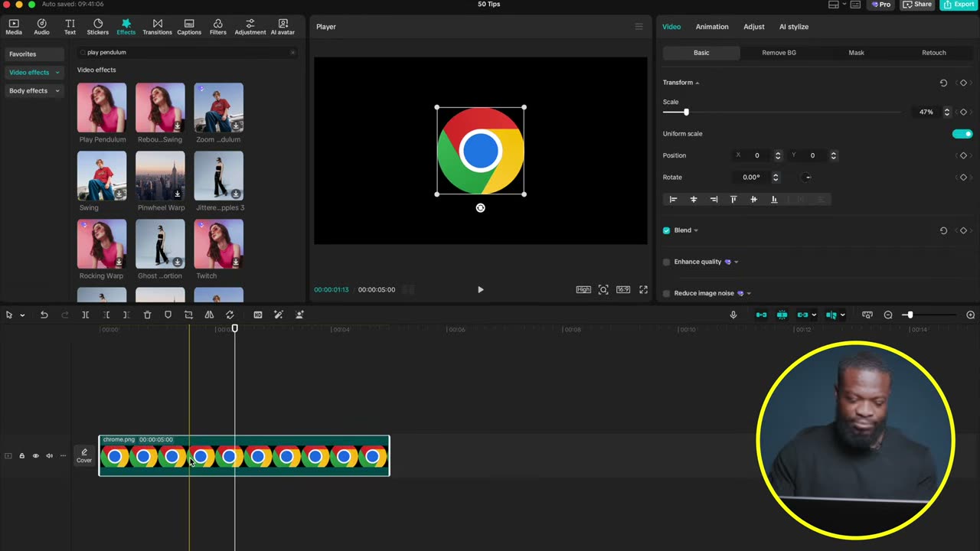Viewport: 980px width, 551px height.
Task: Open the AI avatar panel
Action: tap(283, 27)
